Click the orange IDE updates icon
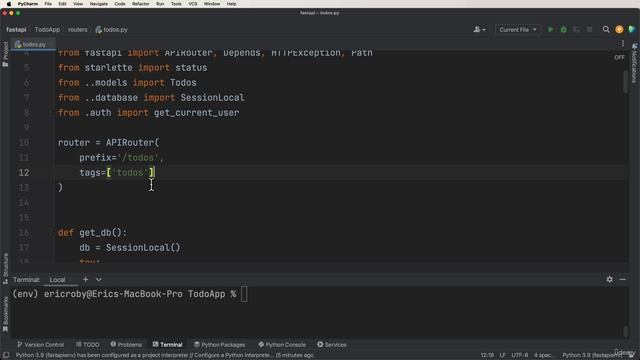640x360 pixels. click(619, 29)
